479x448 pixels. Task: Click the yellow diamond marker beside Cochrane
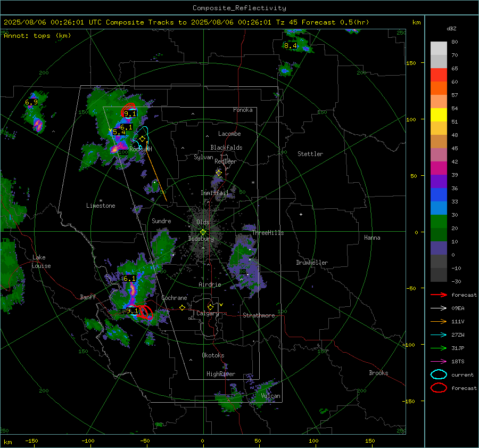tap(183, 308)
